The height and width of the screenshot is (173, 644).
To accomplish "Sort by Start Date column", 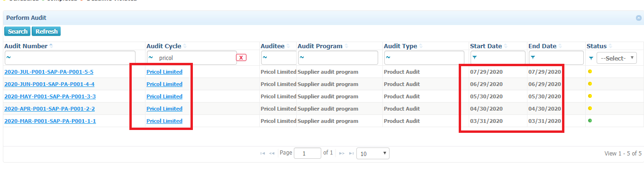I will coord(486,46).
